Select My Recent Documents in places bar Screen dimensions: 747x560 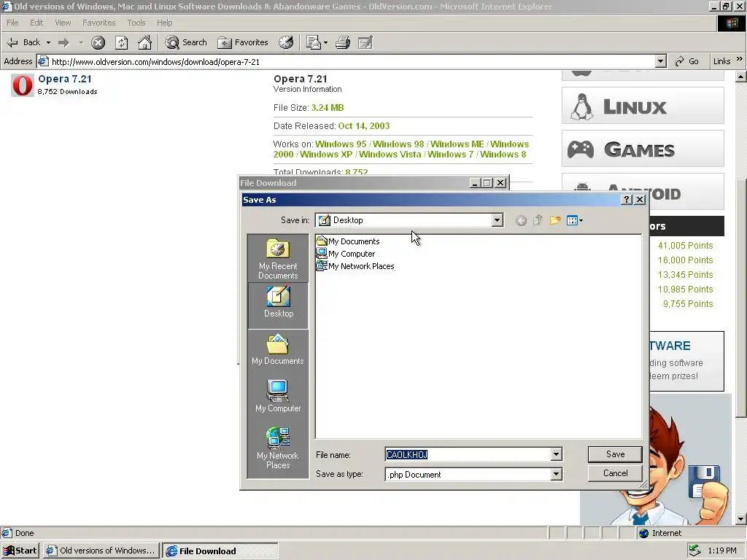(278, 259)
